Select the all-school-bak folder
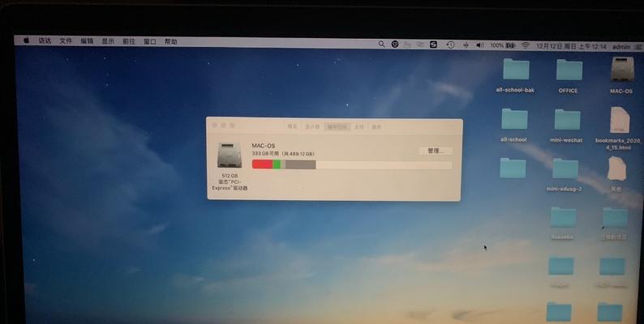This screenshot has height=324, width=644. point(516,75)
